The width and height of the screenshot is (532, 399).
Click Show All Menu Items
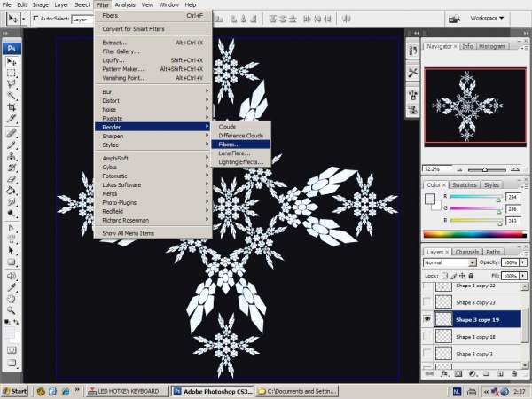pos(153,233)
